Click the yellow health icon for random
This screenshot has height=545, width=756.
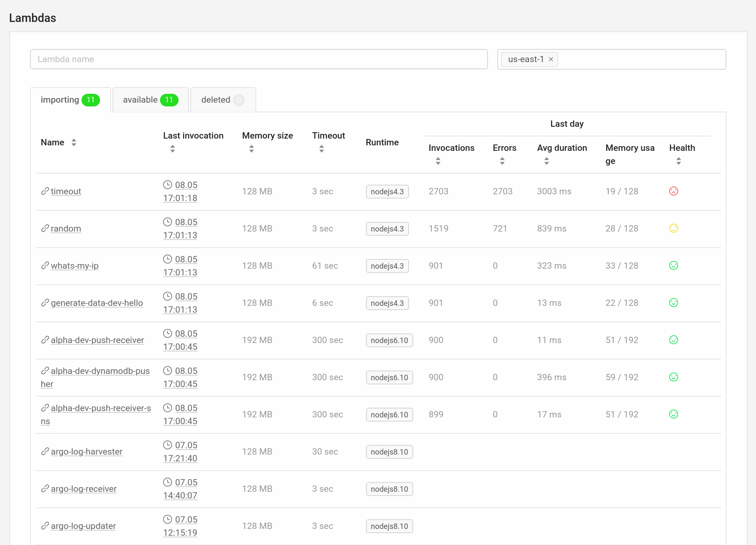(674, 228)
